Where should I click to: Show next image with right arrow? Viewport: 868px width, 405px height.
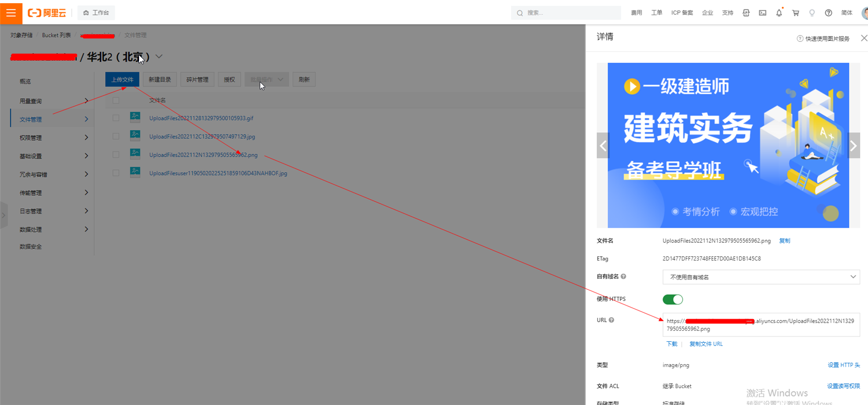853,146
